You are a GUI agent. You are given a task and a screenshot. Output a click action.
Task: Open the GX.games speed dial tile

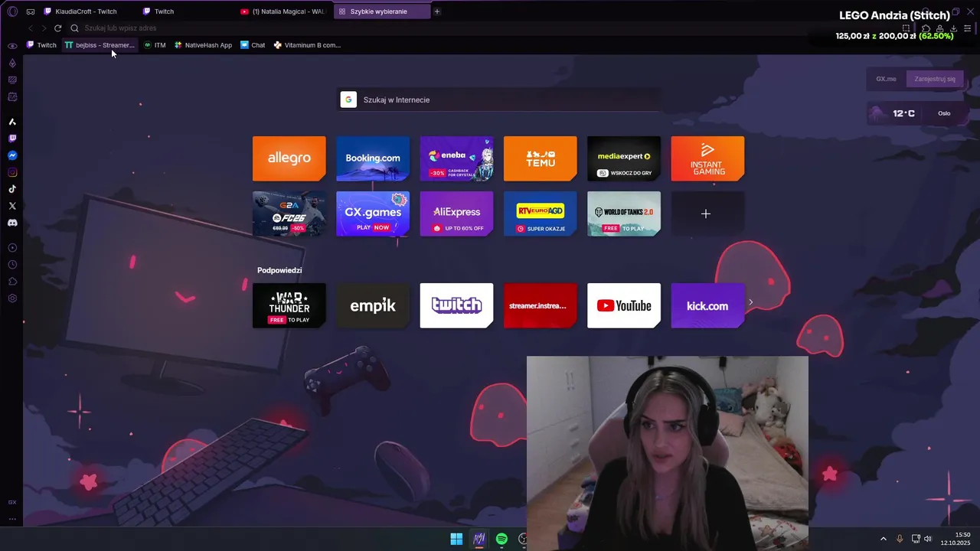click(x=373, y=214)
